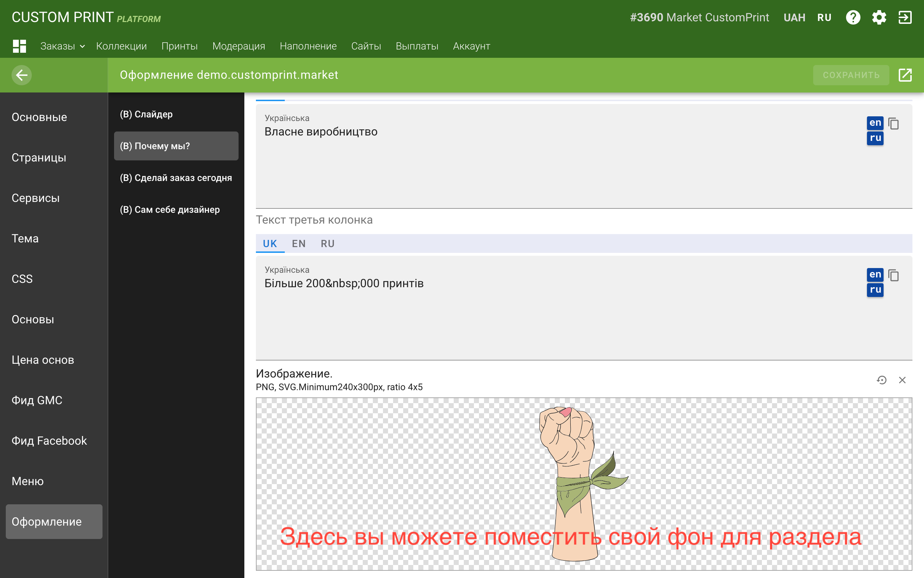The height and width of the screenshot is (578, 924).
Task: Select the (B) Сам себе дизайнер block
Action: coord(176,210)
